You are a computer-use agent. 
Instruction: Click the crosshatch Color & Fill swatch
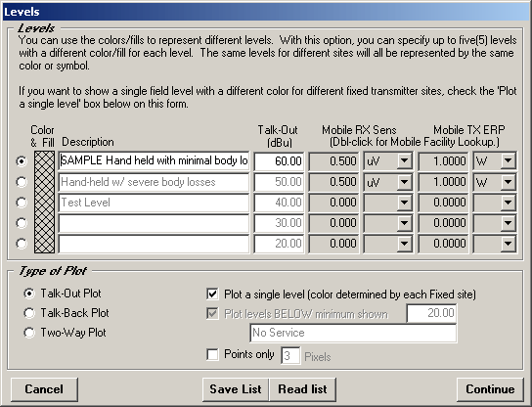44,202
